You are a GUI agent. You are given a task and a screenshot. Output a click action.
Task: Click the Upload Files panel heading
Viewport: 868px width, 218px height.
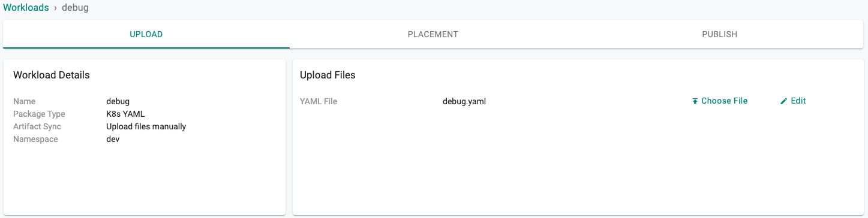click(328, 75)
